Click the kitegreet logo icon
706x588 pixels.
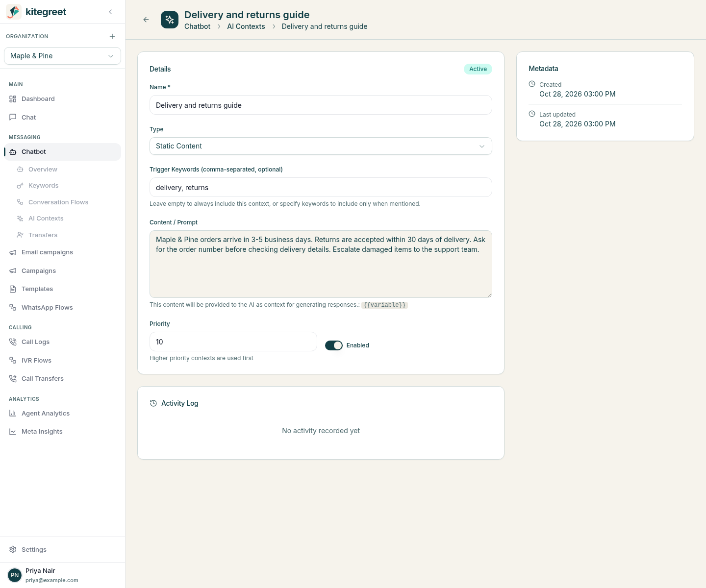point(14,12)
